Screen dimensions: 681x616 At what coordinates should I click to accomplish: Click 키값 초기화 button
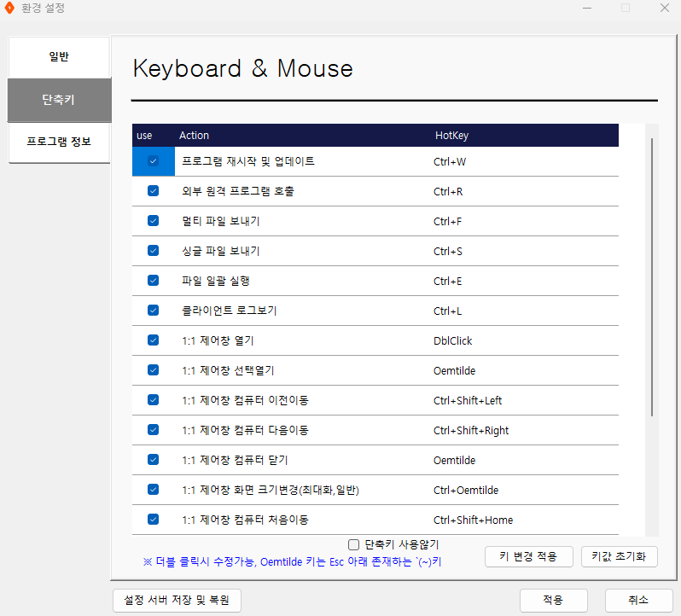[x=620, y=556]
